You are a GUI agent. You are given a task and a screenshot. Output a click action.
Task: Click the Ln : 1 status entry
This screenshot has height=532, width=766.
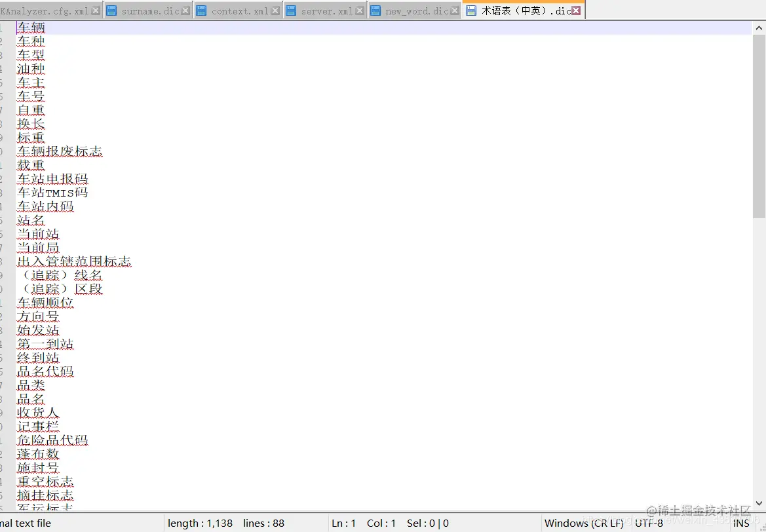pos(343,523)
